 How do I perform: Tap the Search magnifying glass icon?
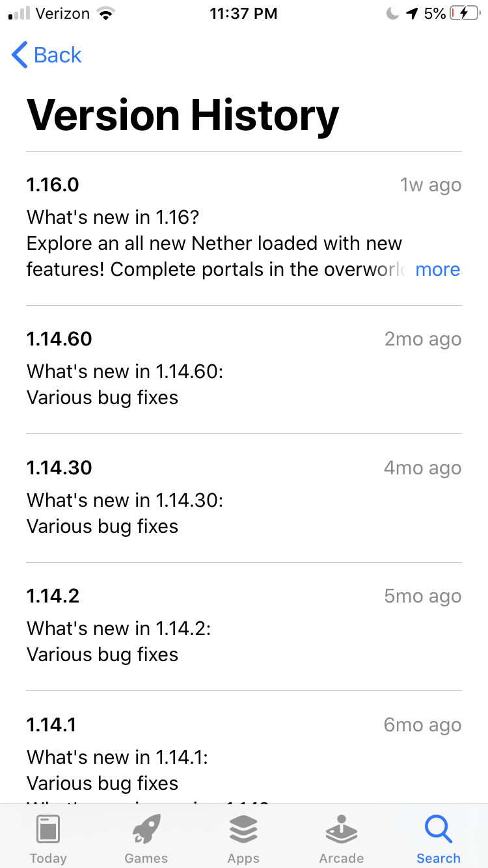(x=439, y=829)
